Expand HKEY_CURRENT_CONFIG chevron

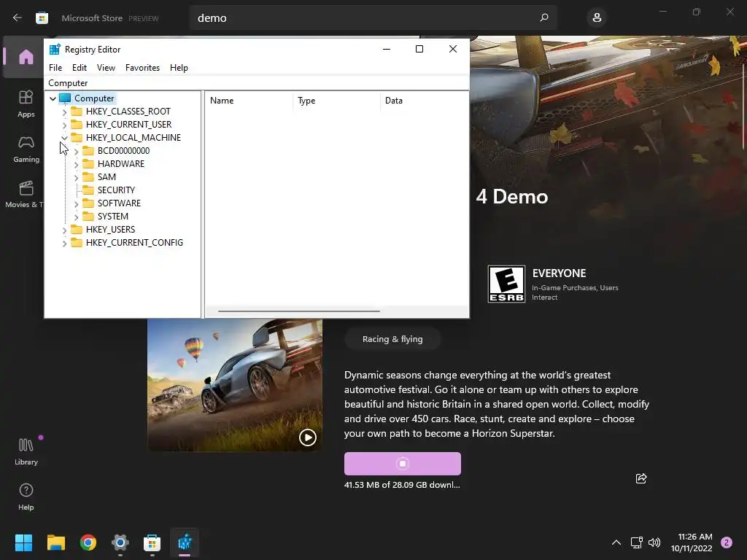(64, 243)
